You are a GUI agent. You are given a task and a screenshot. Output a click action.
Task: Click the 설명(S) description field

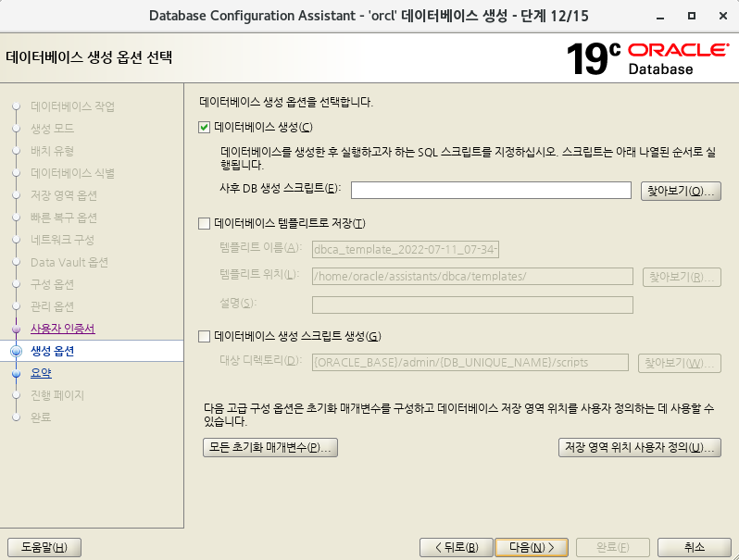tap(472, 305)
